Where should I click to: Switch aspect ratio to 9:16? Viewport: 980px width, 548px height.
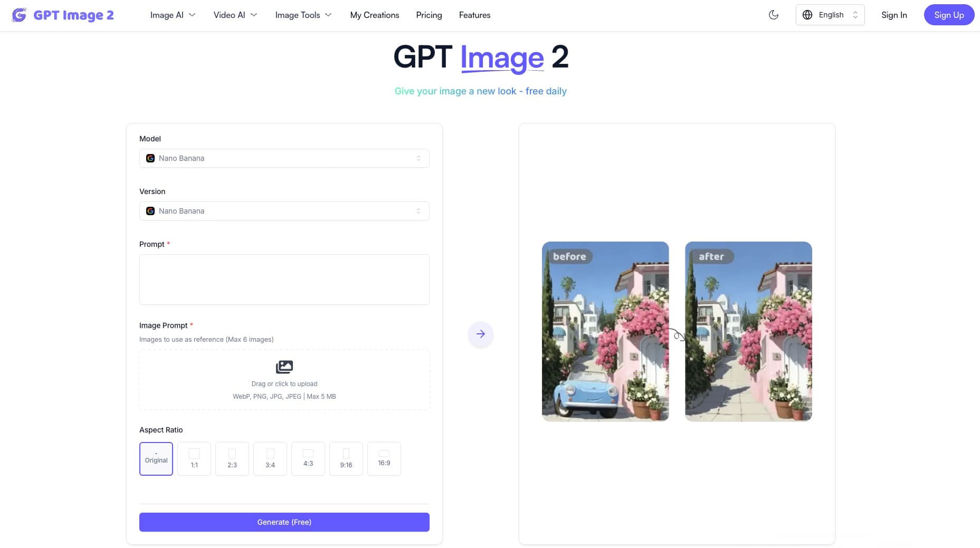(346, 459)
